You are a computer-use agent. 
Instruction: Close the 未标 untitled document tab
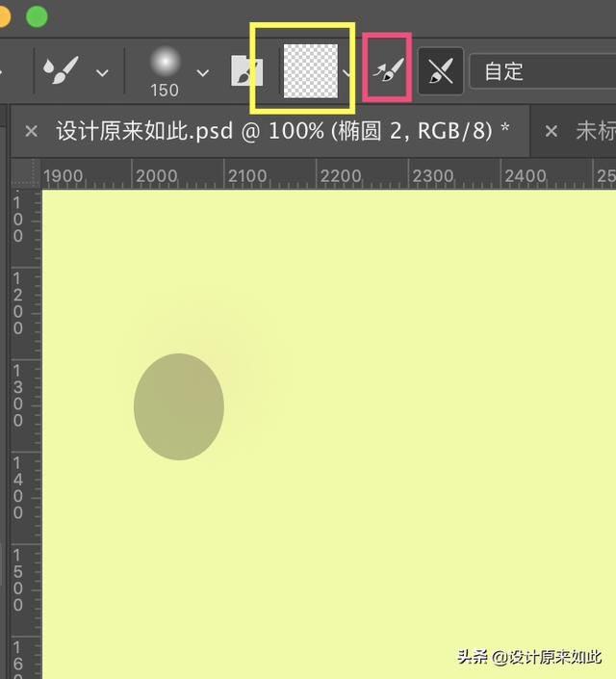[x=552, y=131]
